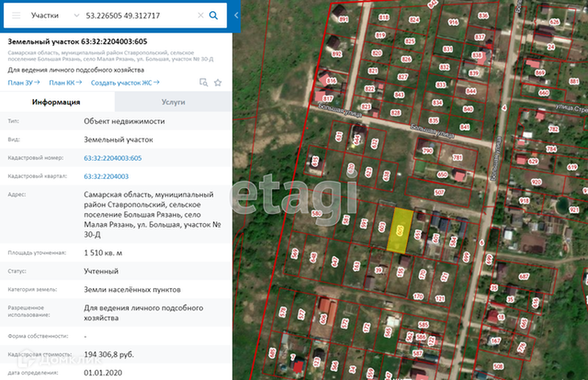Select the highlighted yellow parcel 605

click(399, 230)
